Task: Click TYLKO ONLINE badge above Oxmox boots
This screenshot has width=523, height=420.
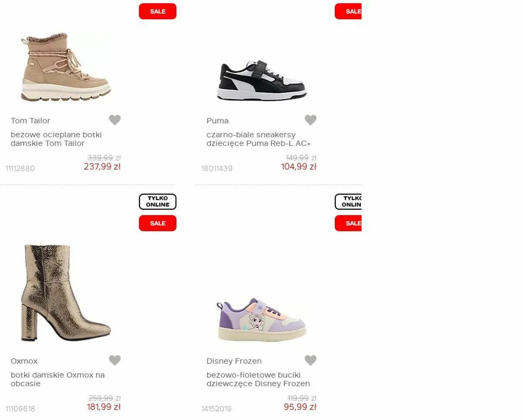Action: click(x=157, y=202)
